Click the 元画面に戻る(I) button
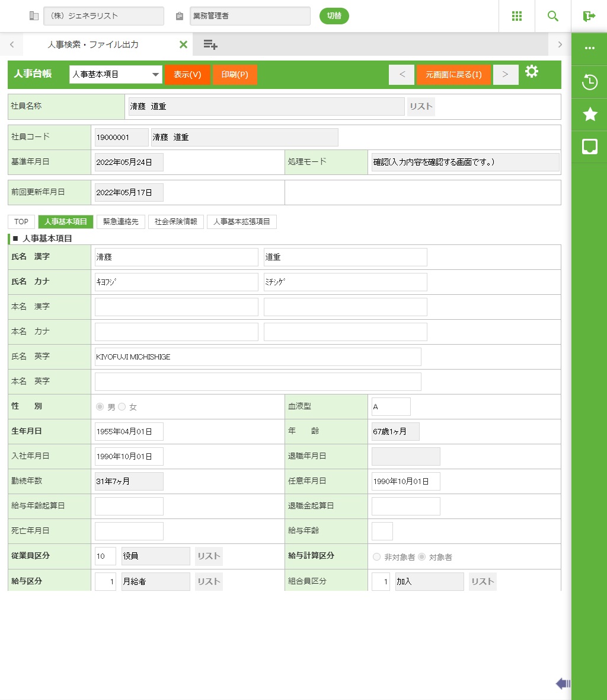 click(x=453, y=75)
